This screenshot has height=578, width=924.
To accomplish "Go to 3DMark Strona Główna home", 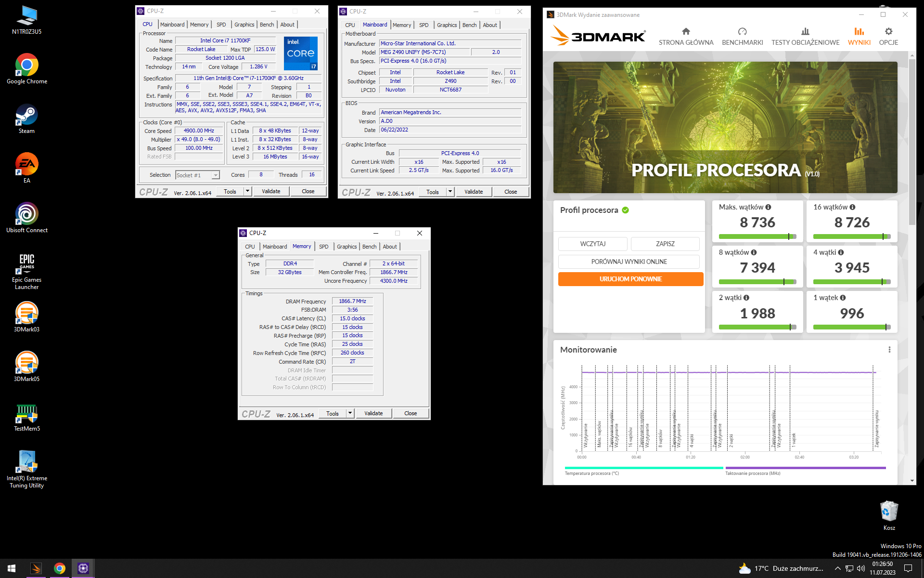I will click(686, 37).
